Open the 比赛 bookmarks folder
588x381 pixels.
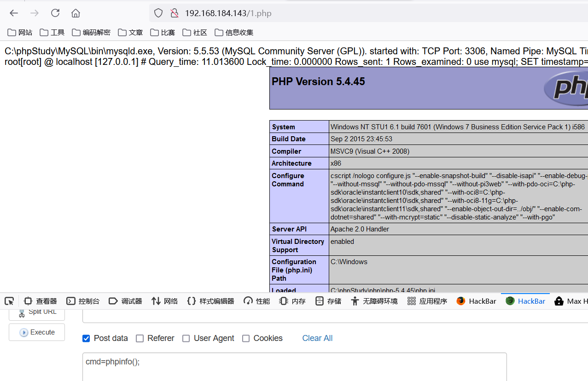pyautogui.click(x=163, y=32)
